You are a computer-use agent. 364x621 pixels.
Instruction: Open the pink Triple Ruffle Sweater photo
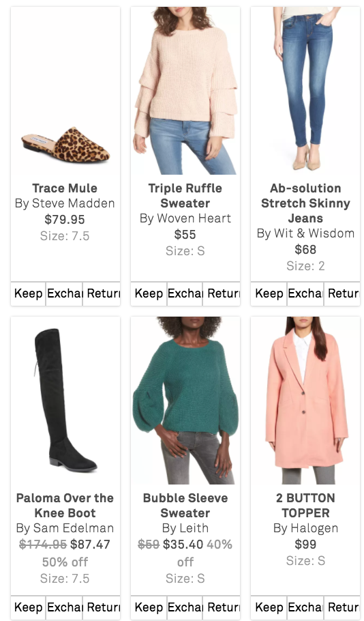pos(185,91)
